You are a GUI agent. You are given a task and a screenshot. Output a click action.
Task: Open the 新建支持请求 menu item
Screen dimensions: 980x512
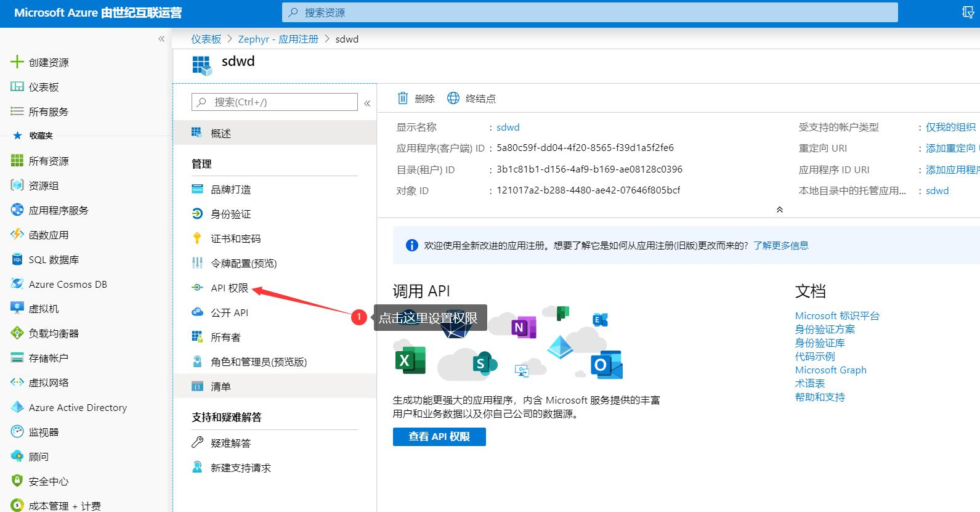point(275,468)
